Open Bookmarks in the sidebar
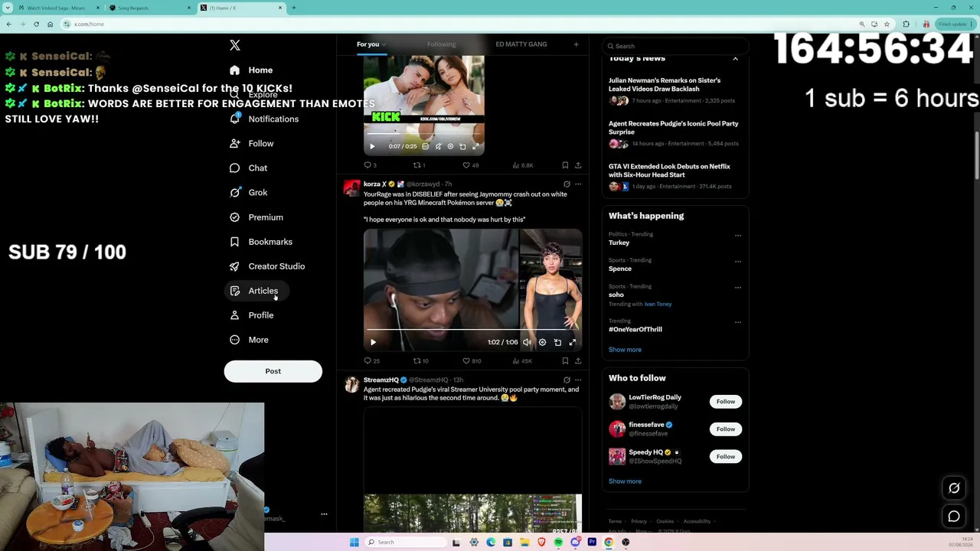Image resolution: width=980 pixels, height=551 pixels. [x=260, y=242]
